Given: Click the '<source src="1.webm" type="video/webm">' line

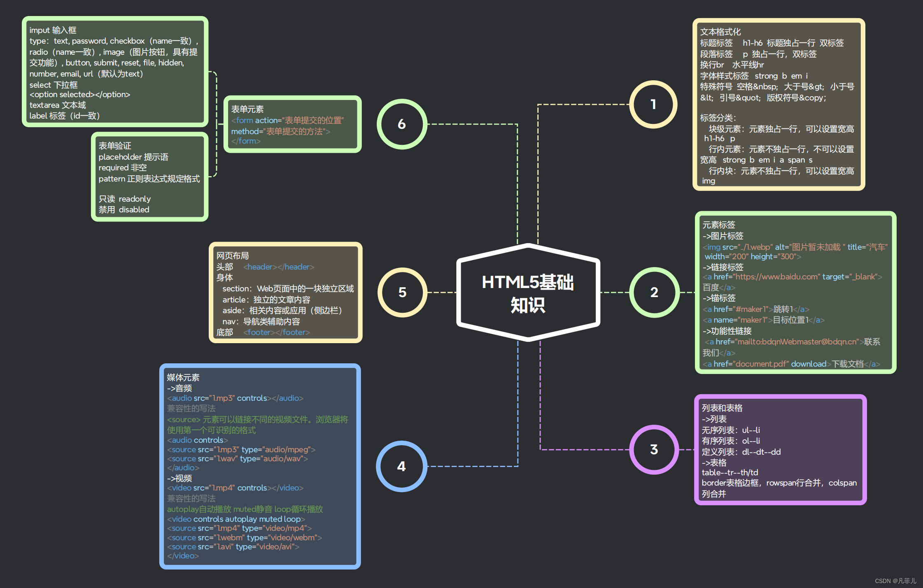Looking at the screenshot, I should tap(245, 538).
